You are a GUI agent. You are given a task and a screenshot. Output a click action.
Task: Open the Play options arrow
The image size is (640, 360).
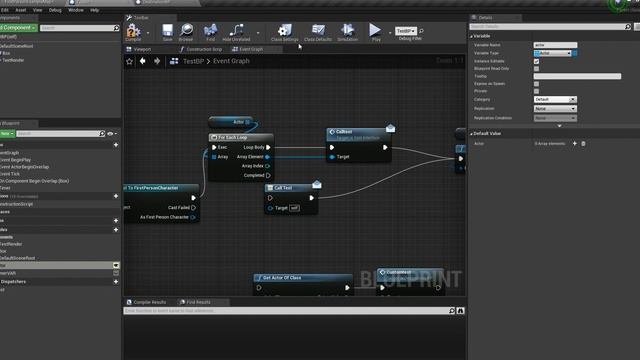[x=389, y=33]
